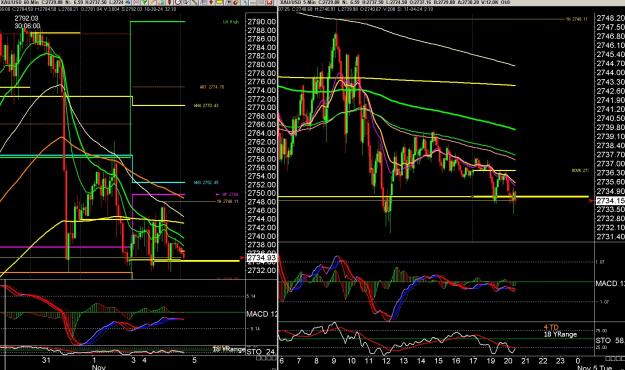The width and height of the screenshot is (625, 370).
Task: Click 2737.00 on the 5-min price axis
Action: pos(610,164)
